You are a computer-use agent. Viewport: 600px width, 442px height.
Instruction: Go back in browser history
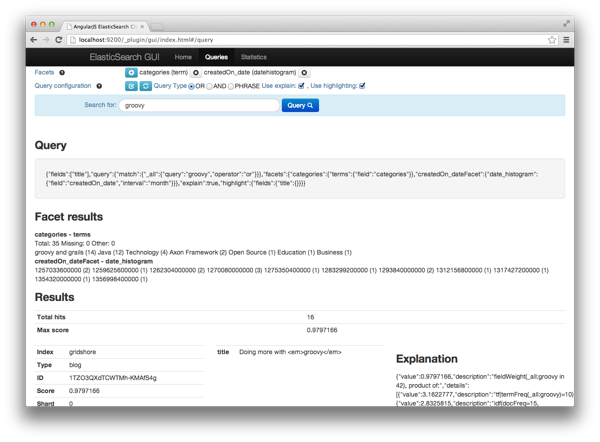coord(34,40)
